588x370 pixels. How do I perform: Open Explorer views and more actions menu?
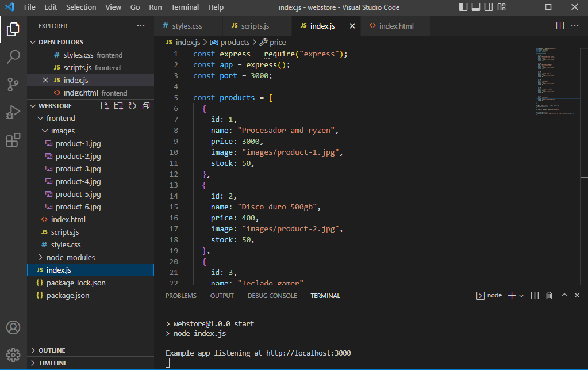click(x=141, y=26)
